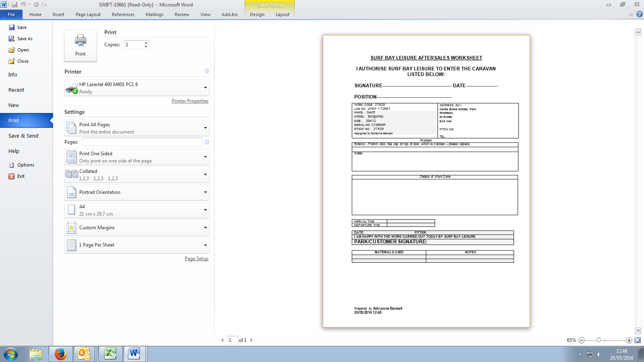The image size is (644, 362).
Task: Click Save As in the backstage sidebar
Action: pyautogui.click(x=25, y=39)
